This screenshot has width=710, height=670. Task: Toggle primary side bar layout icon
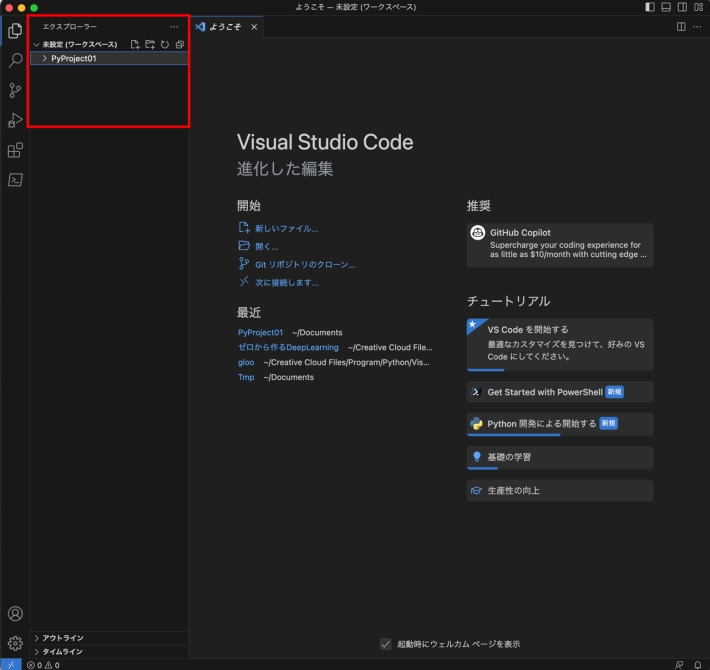pyautogui.click(x=650, y=7)
